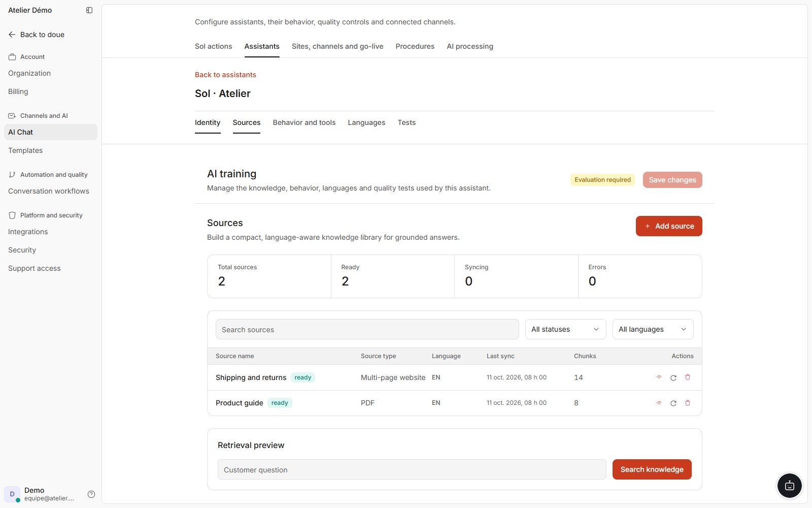
Task: Focus the Customer question input
Action: point(412,469)
